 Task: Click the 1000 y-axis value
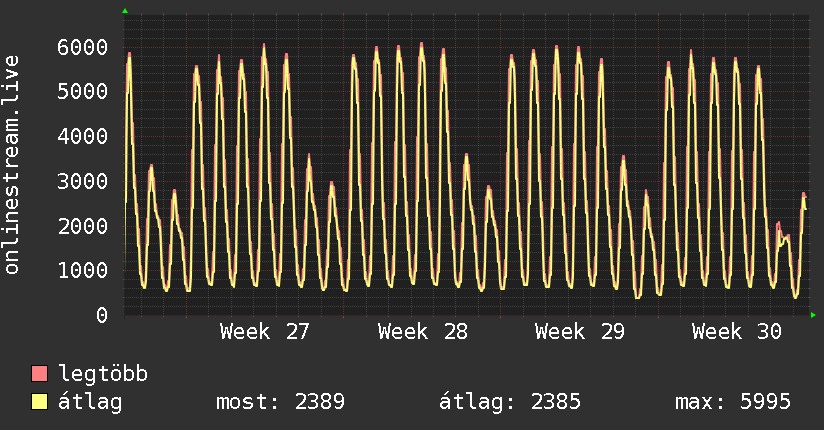pyautogui.click(x=83, y=270)
